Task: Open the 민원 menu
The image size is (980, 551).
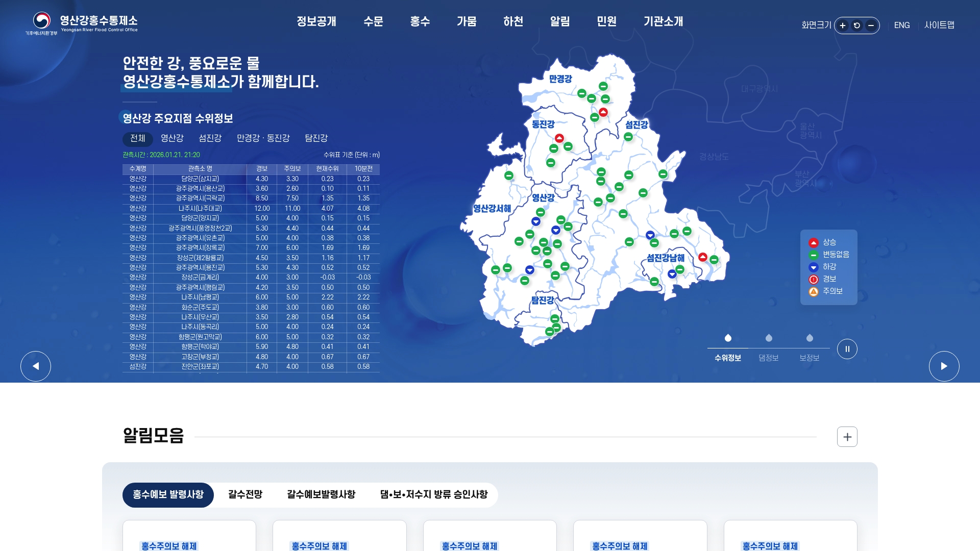Action: click(x=606, y=22)
